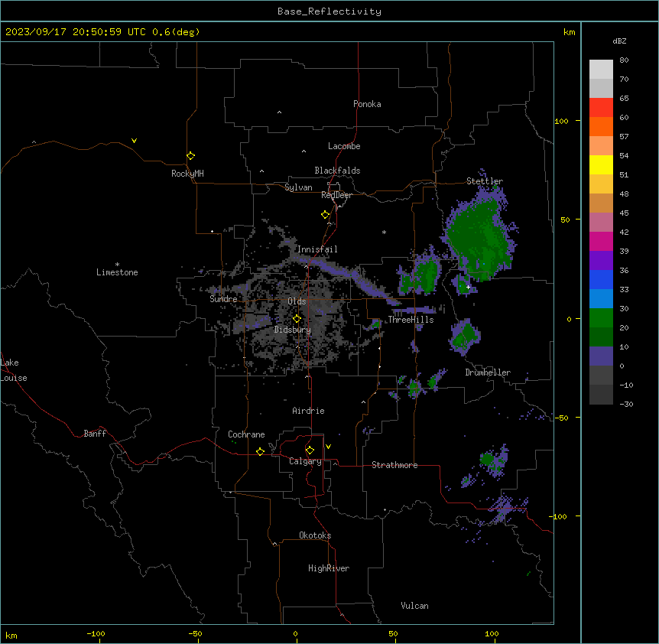Click the HighRiver label
The image size is (659, 644).
tap(329, 568)
